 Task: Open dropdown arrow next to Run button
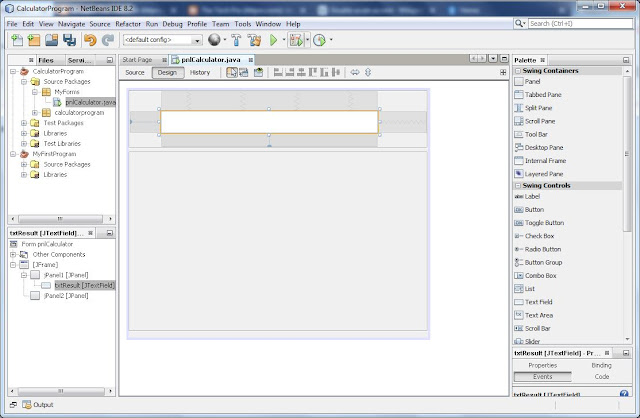tap(284, 40)
